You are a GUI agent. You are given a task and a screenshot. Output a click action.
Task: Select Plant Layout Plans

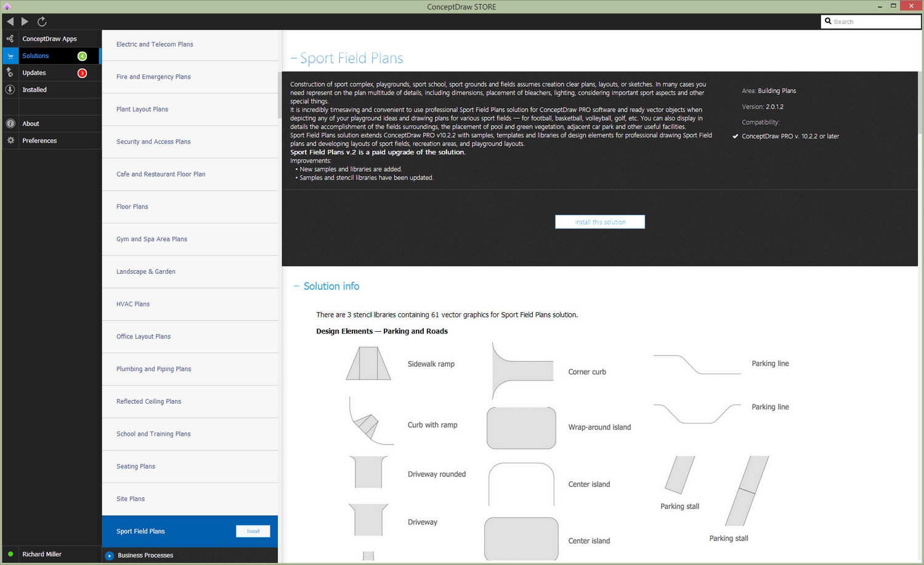190,110
